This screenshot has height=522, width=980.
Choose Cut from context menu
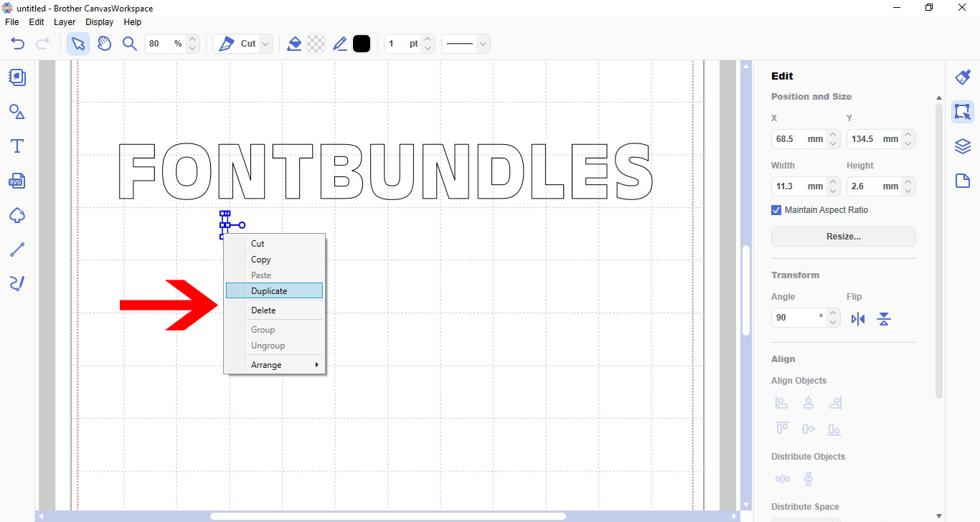coord(275,244)
